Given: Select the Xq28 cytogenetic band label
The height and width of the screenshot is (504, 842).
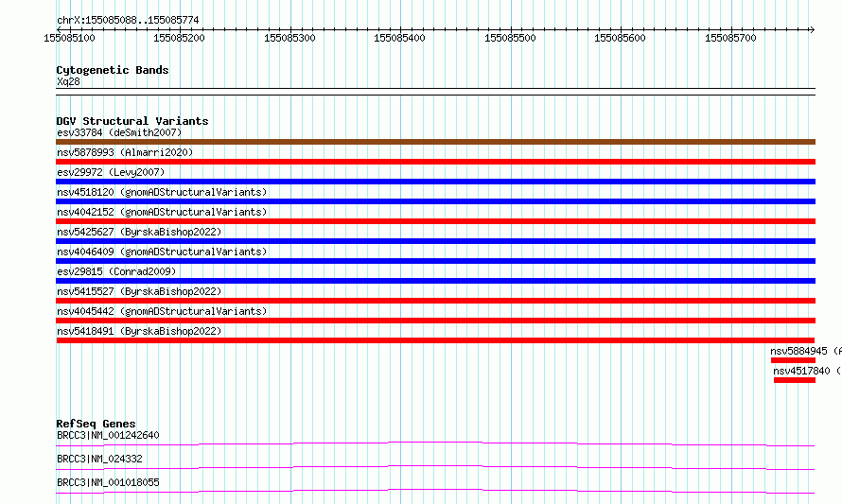Looking at the screenshot, I should pyautogui.click(x=68, y=81).
